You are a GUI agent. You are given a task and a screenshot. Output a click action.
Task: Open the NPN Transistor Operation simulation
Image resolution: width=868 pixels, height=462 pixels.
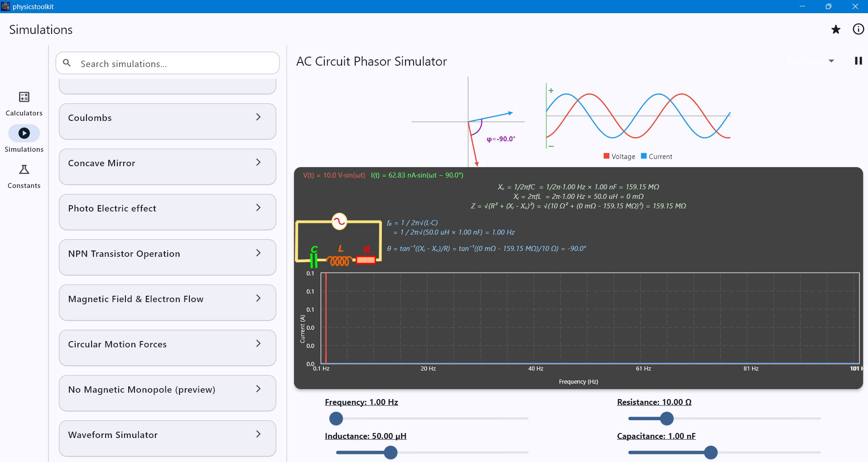coord(168,257)
